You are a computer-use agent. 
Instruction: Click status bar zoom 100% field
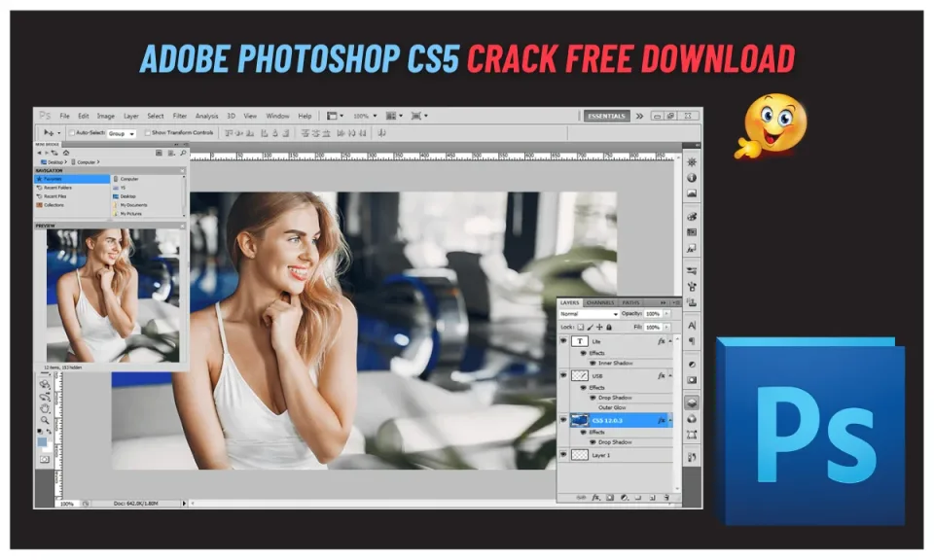pos(67,504)
